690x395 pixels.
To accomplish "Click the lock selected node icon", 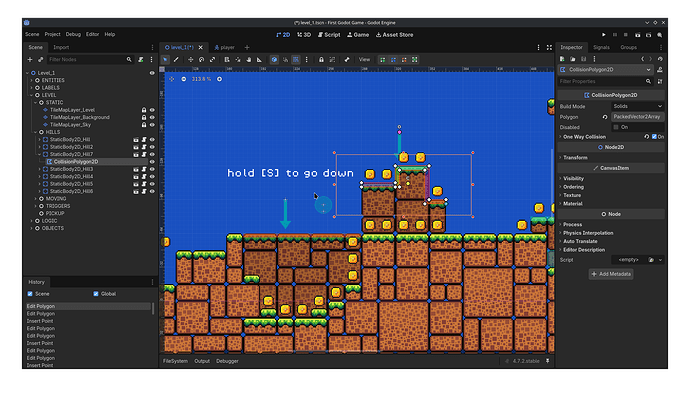I will pyautogui.click(x=321, y=59).
